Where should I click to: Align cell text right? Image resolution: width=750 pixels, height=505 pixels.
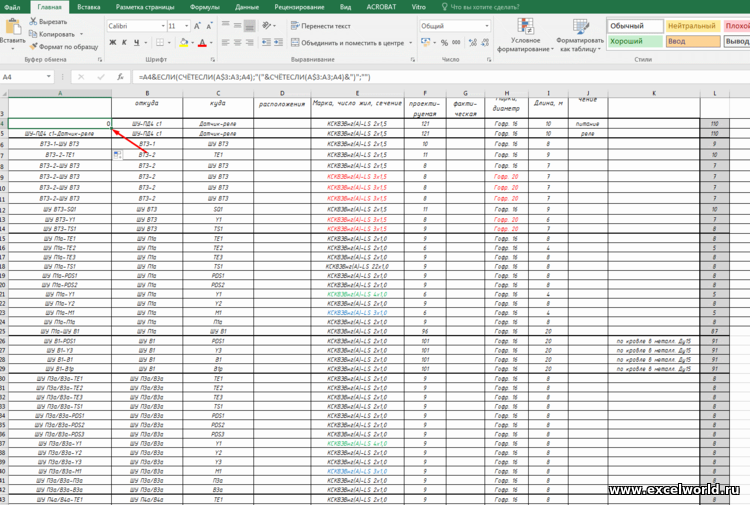(250, 43)
